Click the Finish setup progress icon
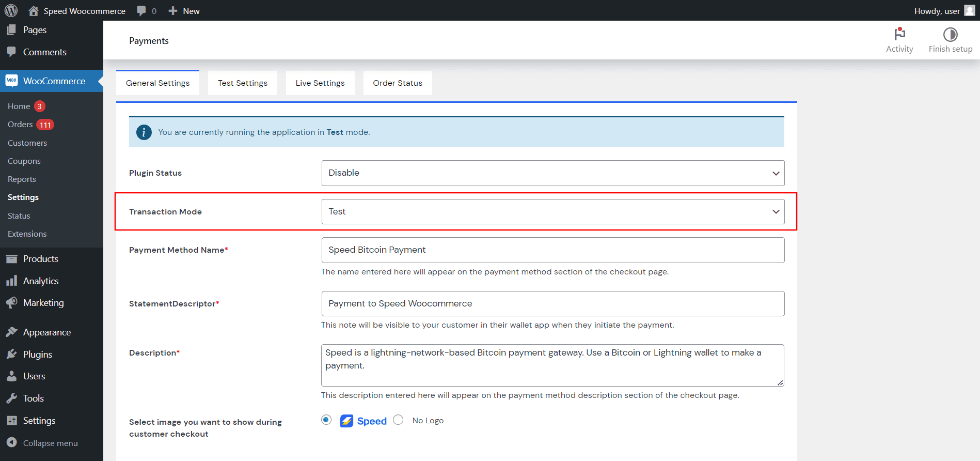The image size is (980, 461). tap(950, 34)
